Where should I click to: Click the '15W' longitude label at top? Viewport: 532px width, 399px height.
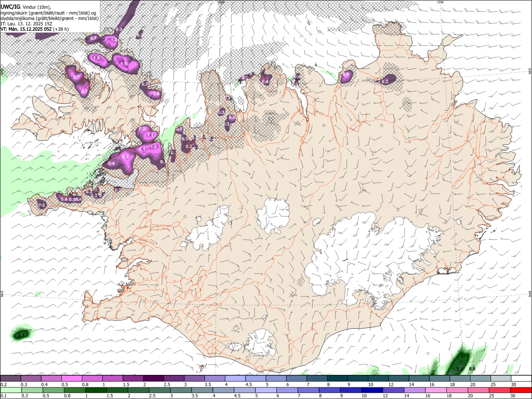[x=440, y=2]
